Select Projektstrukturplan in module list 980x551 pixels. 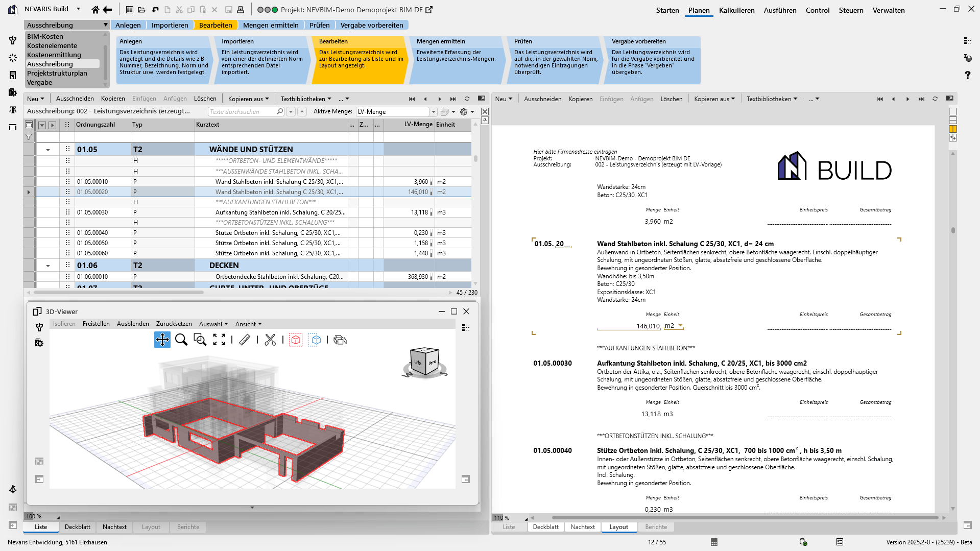(x=57, y=73)
